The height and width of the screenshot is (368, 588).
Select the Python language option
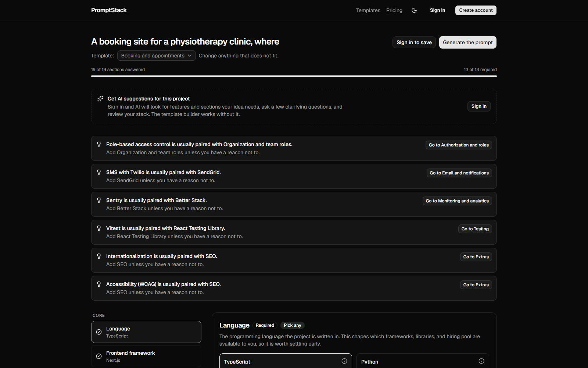423,361
